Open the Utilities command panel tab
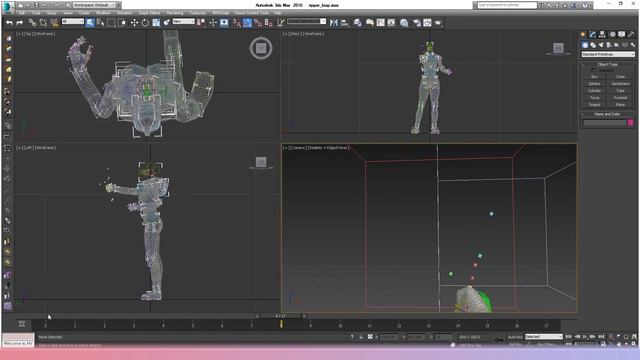The image size is (640, 360). pos(631,34)
